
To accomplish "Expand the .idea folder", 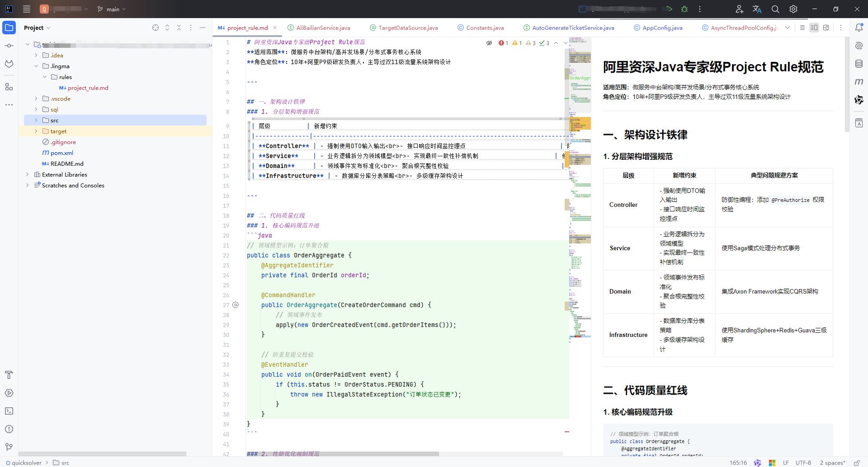I will [36, 55].
